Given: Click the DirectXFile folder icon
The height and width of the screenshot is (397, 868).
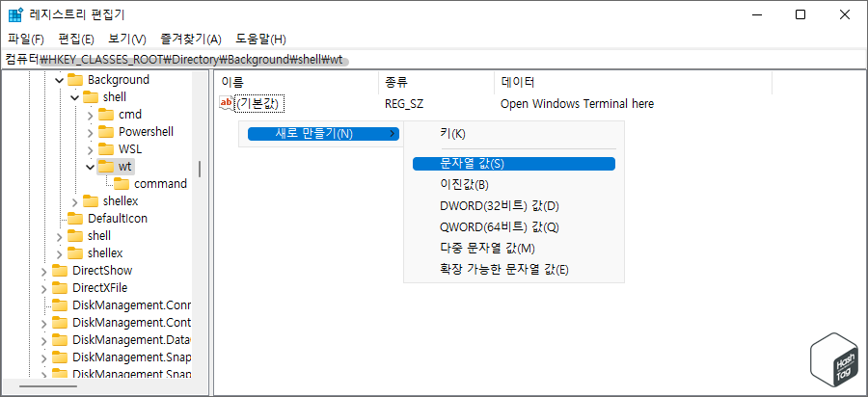Looking at the screenshot, I should click(60, 287).
